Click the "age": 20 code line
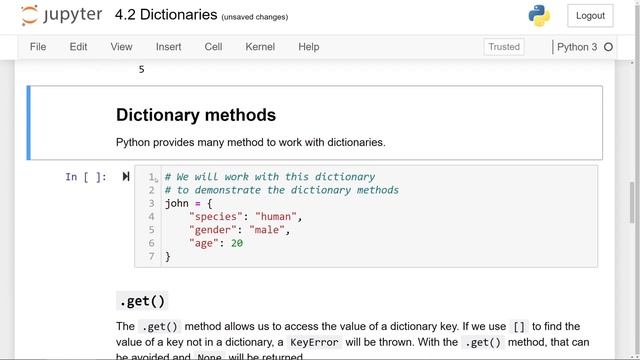The height and width of the screenshot is (360, 640). 216,243
